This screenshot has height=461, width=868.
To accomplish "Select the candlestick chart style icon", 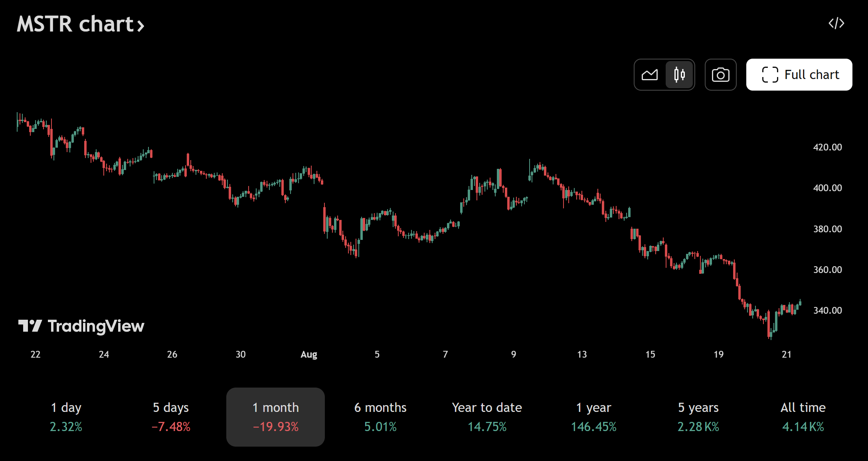I will 680,74.
